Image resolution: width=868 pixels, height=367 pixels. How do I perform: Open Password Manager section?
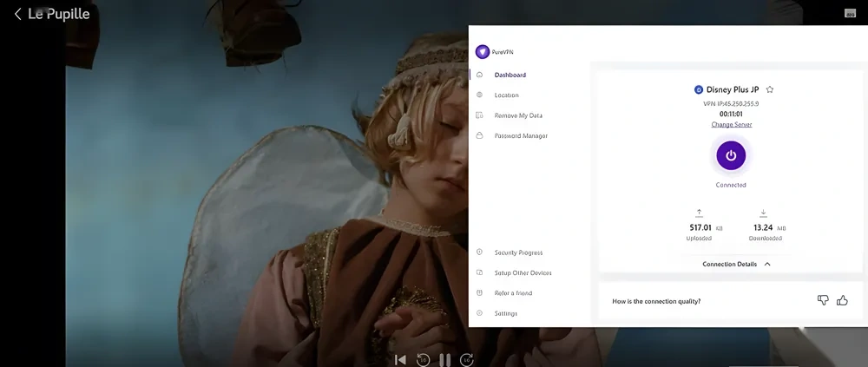(x=521, y=135)
